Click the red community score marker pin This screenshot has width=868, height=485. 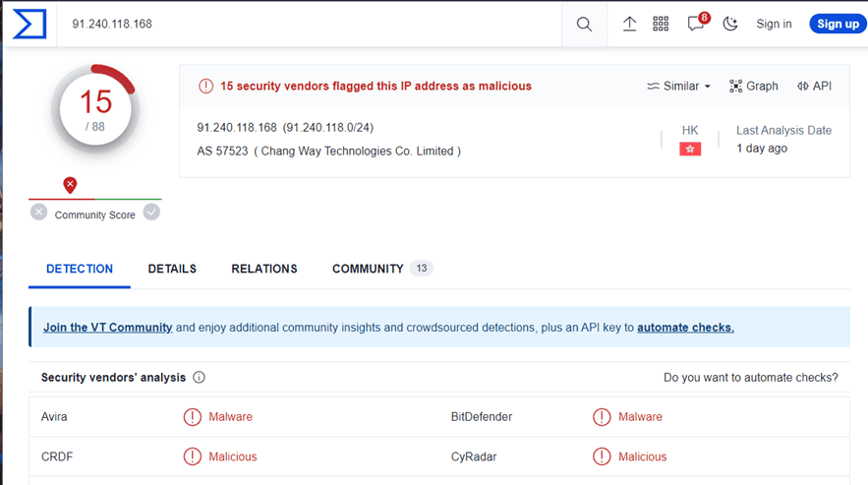pyautogui.click(x=70, y=185)
